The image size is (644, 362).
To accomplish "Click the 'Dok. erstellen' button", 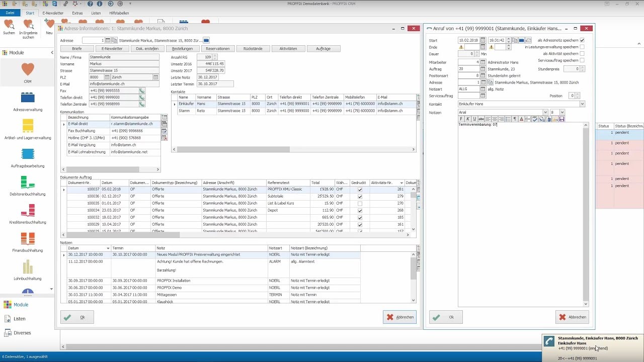I will click(x=147, y=49).
